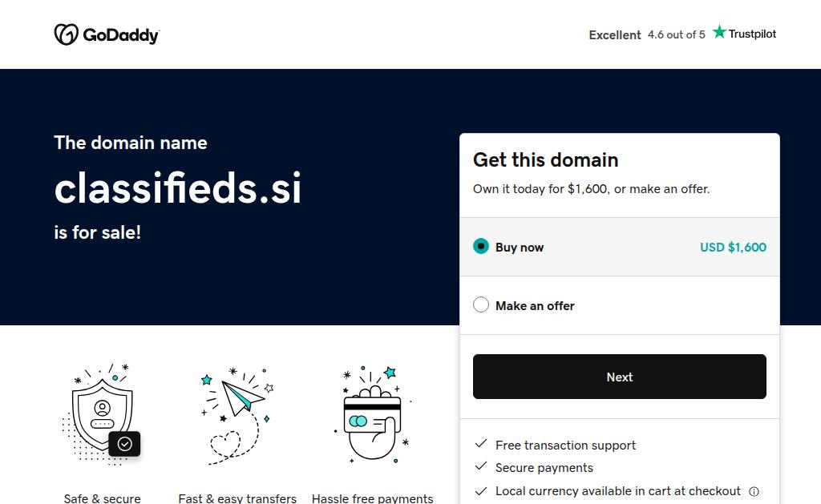Select the Make an offer radio option
821x504 pixels.
[481, 304]
